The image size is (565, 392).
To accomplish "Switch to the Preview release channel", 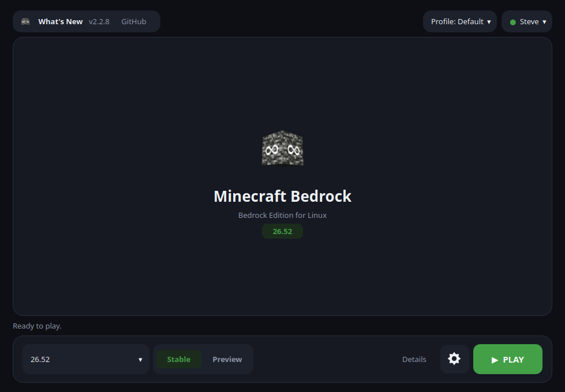I will pyautogui.click(x=227, y=359).
